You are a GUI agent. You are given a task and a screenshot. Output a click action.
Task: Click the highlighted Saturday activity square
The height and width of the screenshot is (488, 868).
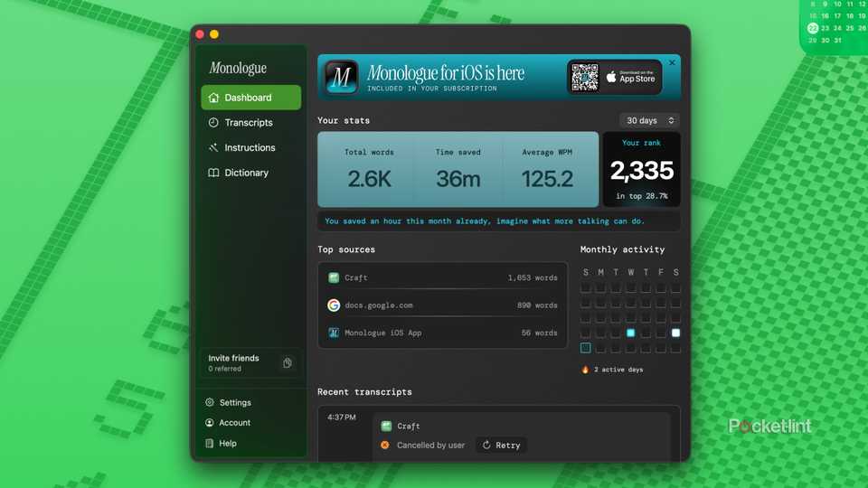click(x=676, y=333)
